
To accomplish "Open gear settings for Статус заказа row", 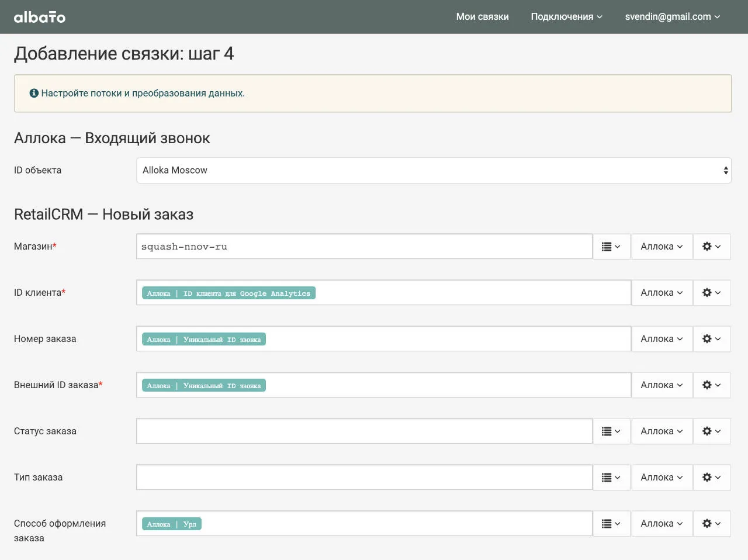I will coord(712,431).
